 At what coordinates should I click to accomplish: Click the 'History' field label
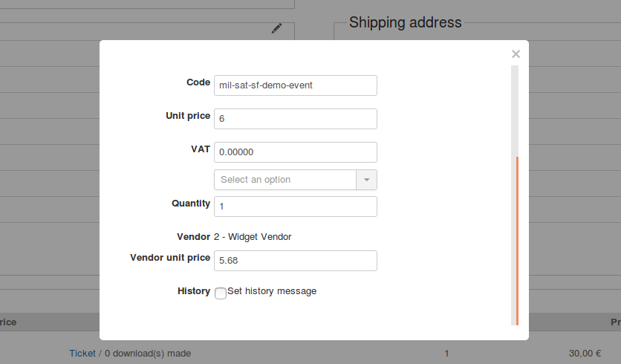point(194,291)
